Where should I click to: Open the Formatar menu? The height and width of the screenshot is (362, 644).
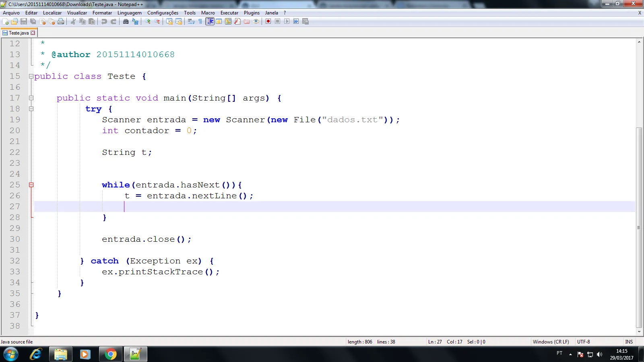pos(102,13)
